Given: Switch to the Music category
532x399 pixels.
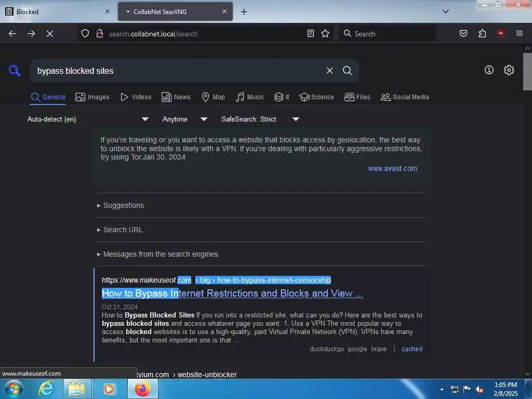Looking at the screenshot, I should 250,97.
